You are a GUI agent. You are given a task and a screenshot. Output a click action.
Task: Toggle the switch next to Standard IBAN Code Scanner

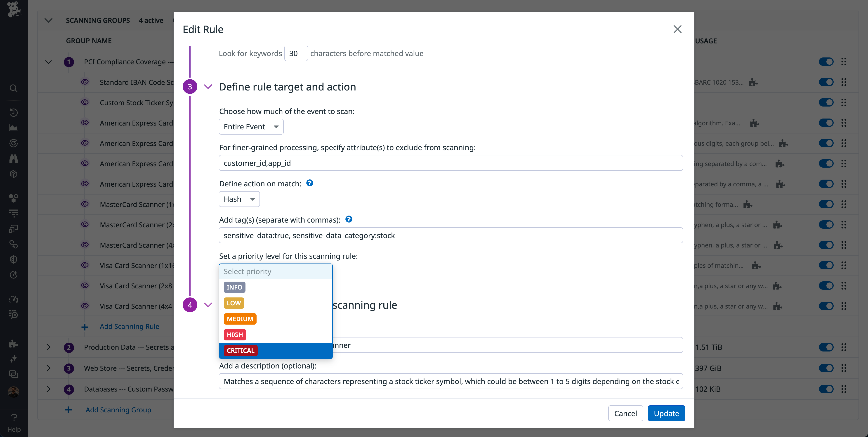tap(827, 82)
